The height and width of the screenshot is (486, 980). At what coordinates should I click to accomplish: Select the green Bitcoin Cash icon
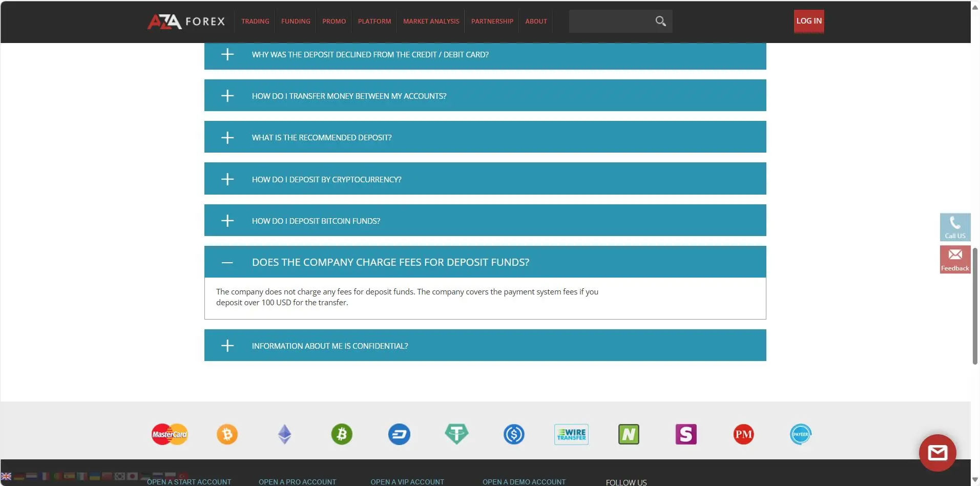342,434
